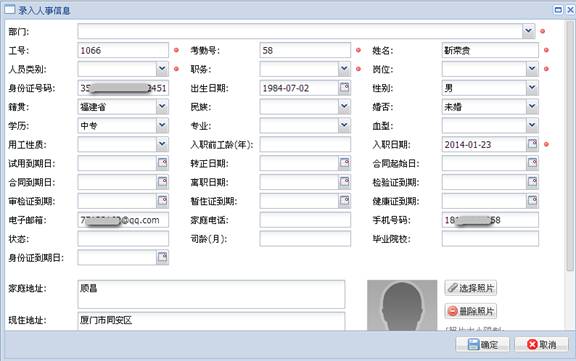The width and height of the screenshot is (576, 361).
Task: Click the 状态 input field
Action: tap(123, 239)
